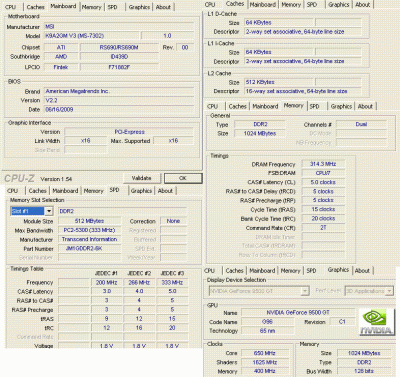Image resolution: width=400 pixels, height=377 pixels.
Task: Click the Mainboard tab above L1 D-Cache
Action: pos(263,5)
